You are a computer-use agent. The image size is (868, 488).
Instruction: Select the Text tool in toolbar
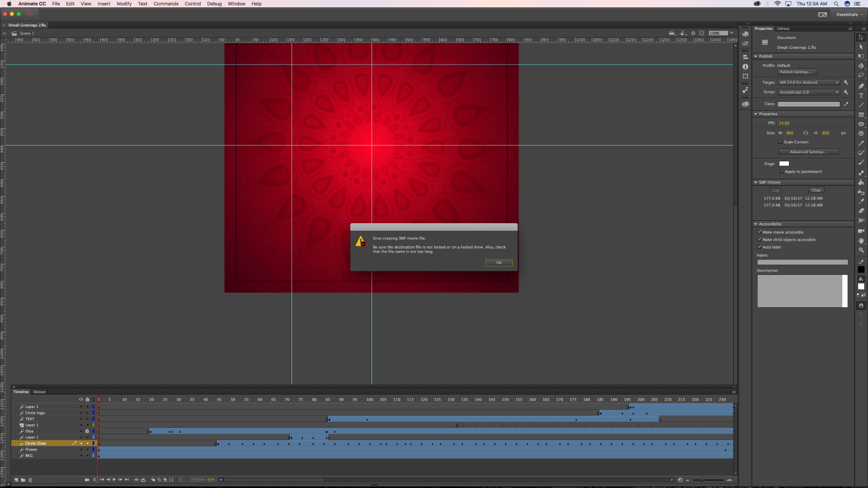click(x=861, y=95)
